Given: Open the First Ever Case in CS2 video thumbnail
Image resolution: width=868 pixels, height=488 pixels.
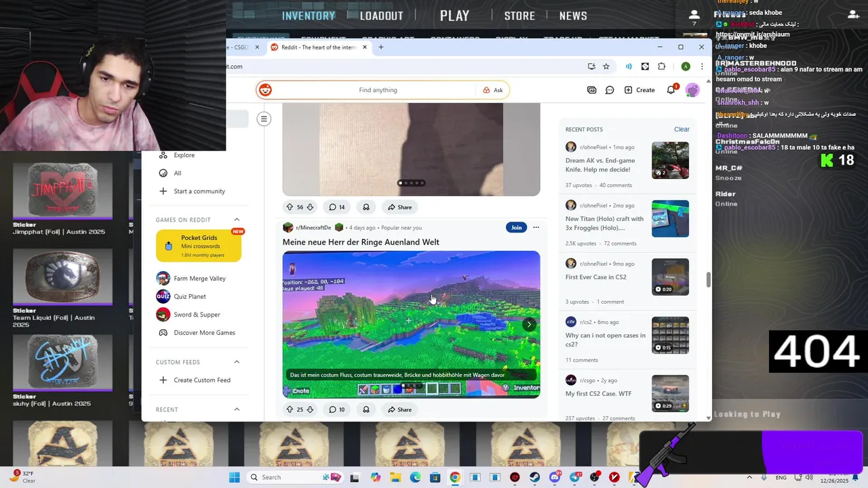Looking at the screenshot, I should point(670,277).
